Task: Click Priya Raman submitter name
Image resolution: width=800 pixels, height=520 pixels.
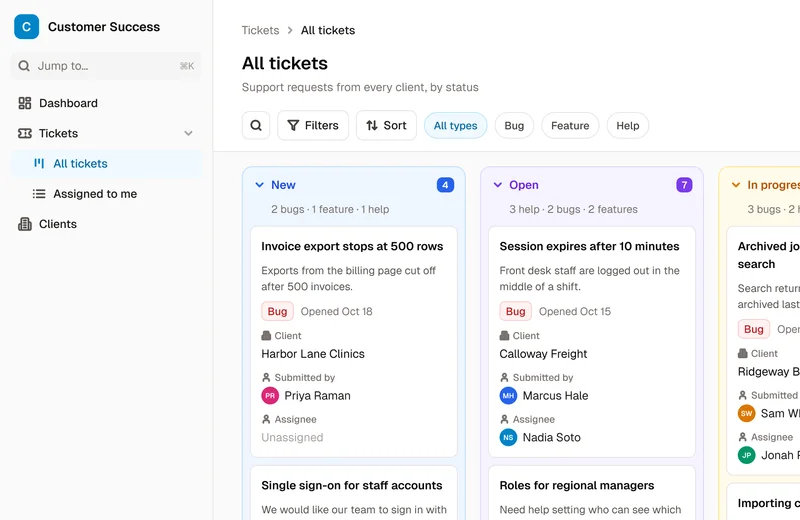Action: pos(317,395)
